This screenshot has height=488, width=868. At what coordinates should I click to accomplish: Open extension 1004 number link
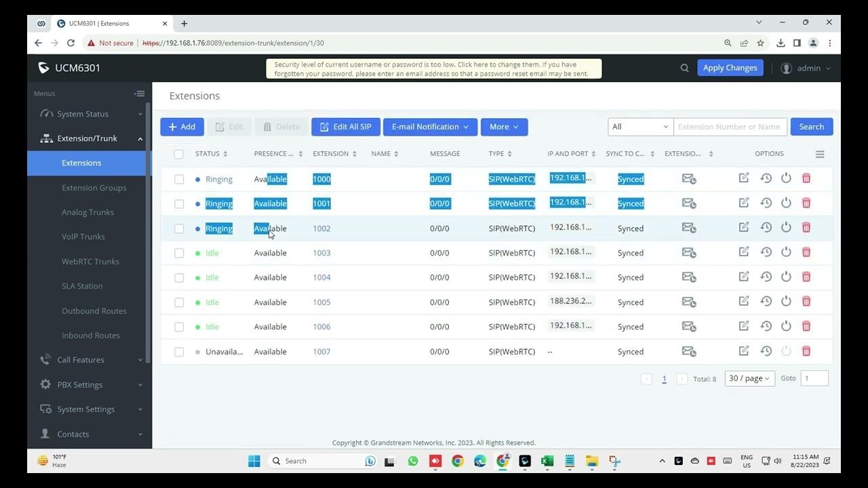321,277
